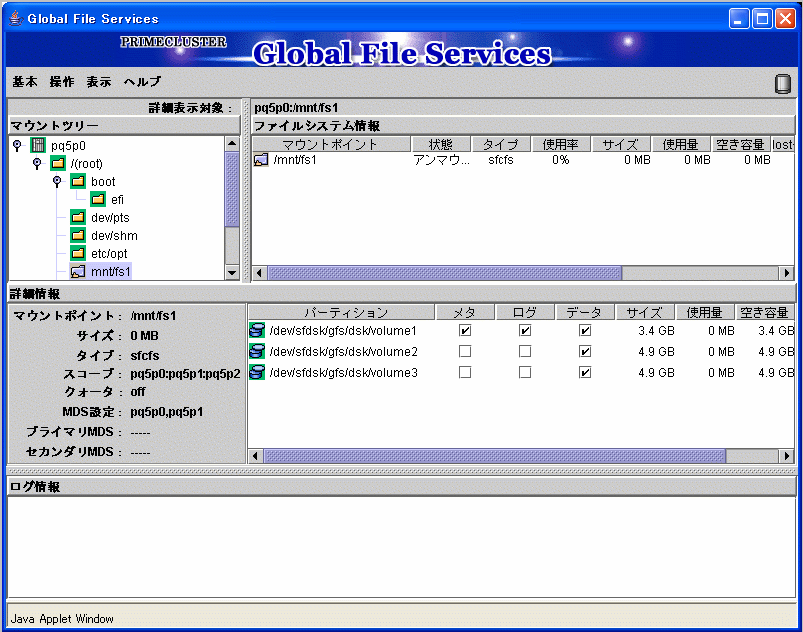Click the cylinder icon at toolbar right
The image size is (803, 632).
tap(783, 83)
